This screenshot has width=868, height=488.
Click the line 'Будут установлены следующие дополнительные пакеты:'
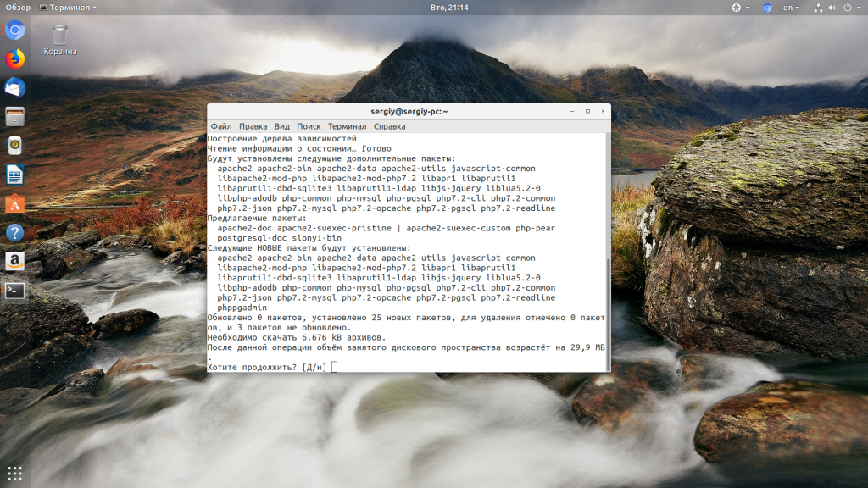(331, 158)
